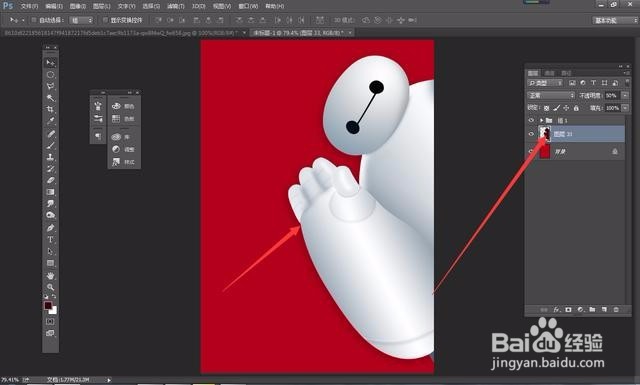Open the Adjustments panel (调整)
The image size is (640, 385).
pos(124,149)
